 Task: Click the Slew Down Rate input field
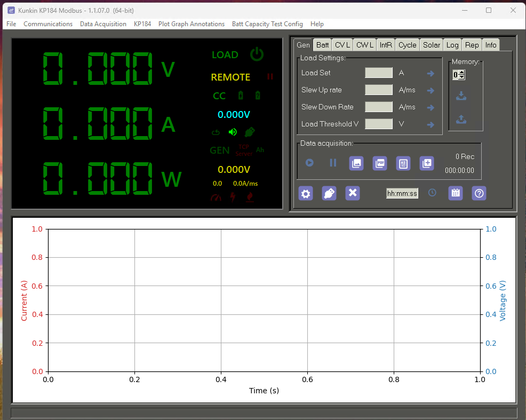(x=379, y=107)
